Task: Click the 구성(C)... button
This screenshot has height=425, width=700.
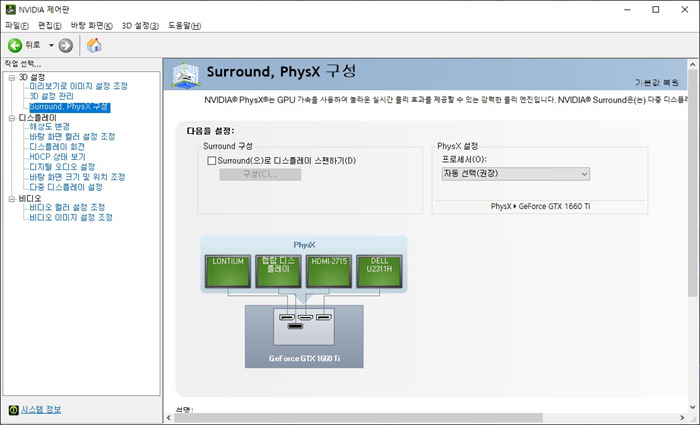Action: coord(260,174)
